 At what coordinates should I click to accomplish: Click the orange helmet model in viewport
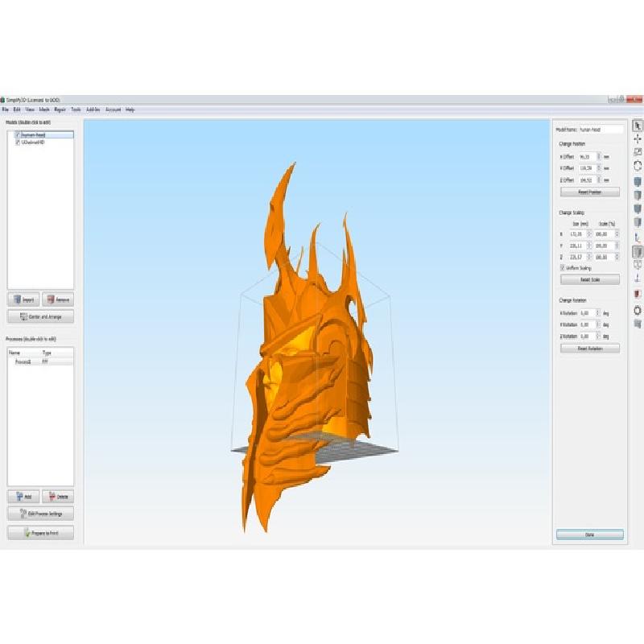pos(314,338)
